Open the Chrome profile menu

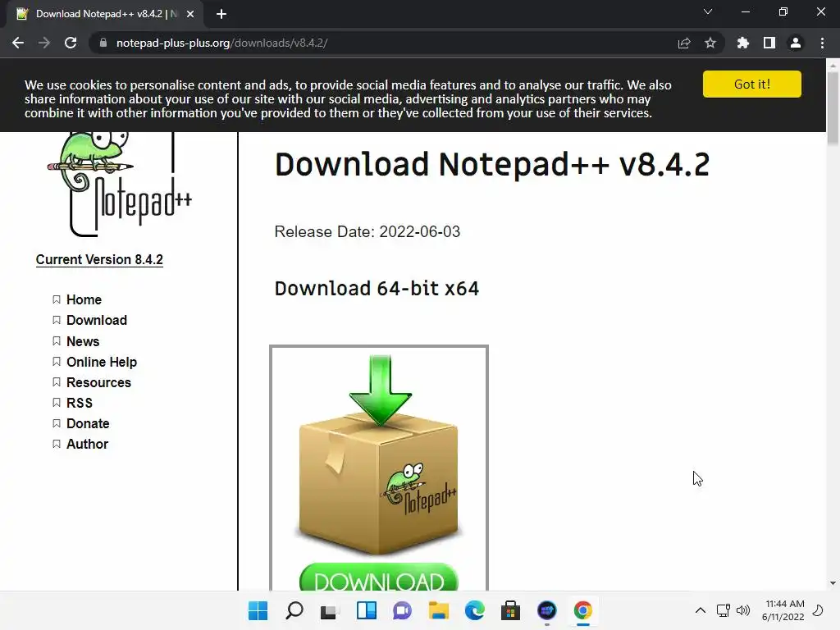point(796,43)
